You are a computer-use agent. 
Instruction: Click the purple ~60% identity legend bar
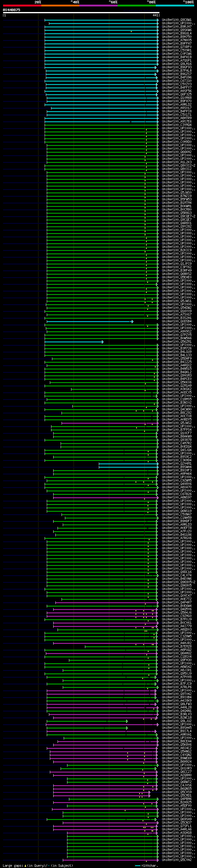99,6
